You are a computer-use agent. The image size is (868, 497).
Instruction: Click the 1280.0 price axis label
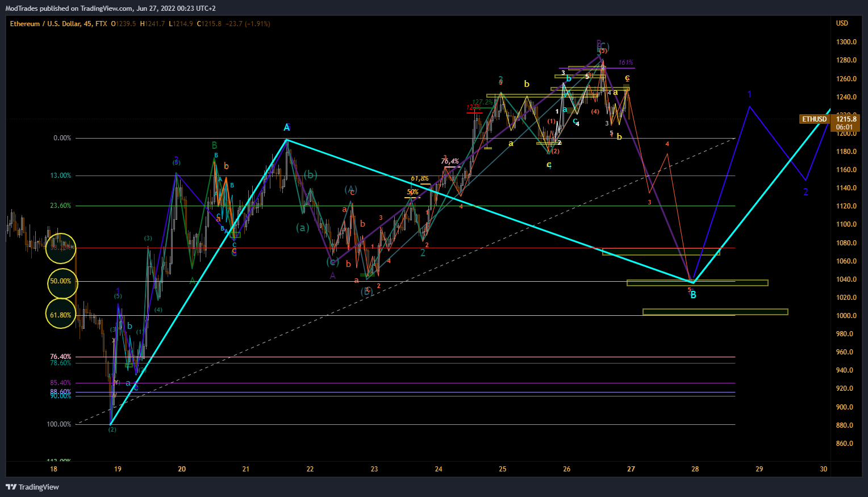[x=846, y=60]
